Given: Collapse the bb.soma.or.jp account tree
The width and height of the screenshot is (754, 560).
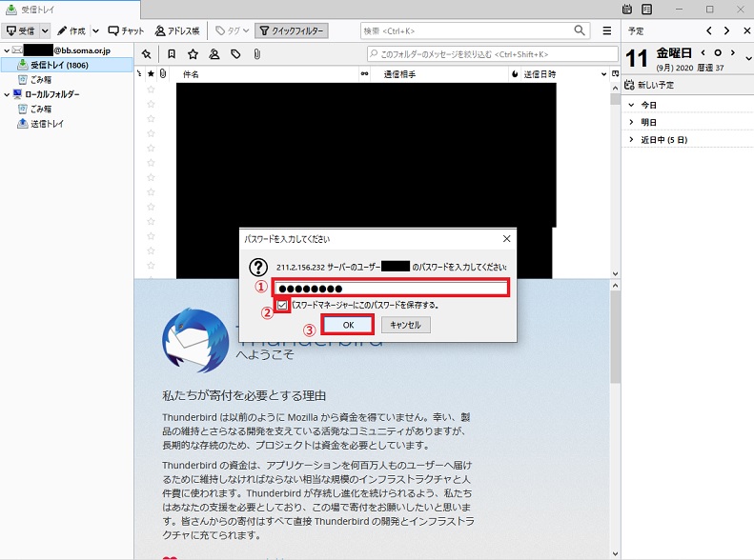Looking at the screenshot, I should click(7, 50).
